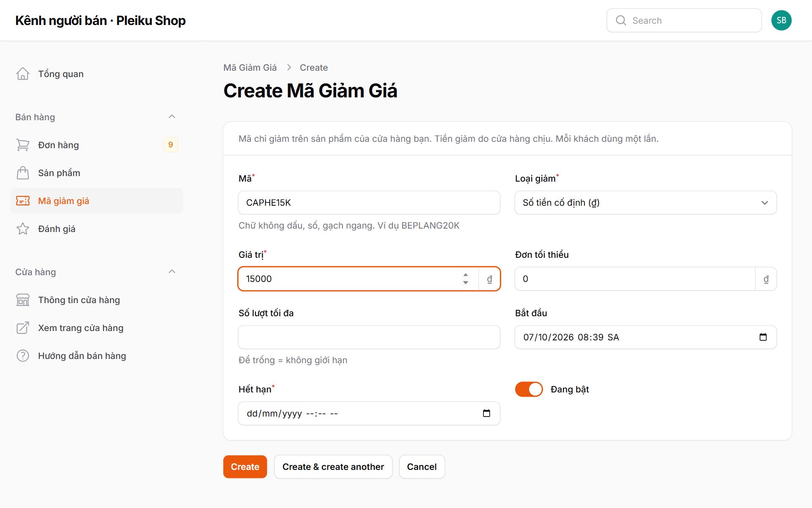Image resolution: width=812 pixels, height=508 pixels.
Task: Click the Bắt đầu datetime field
Action: [645, 337]
